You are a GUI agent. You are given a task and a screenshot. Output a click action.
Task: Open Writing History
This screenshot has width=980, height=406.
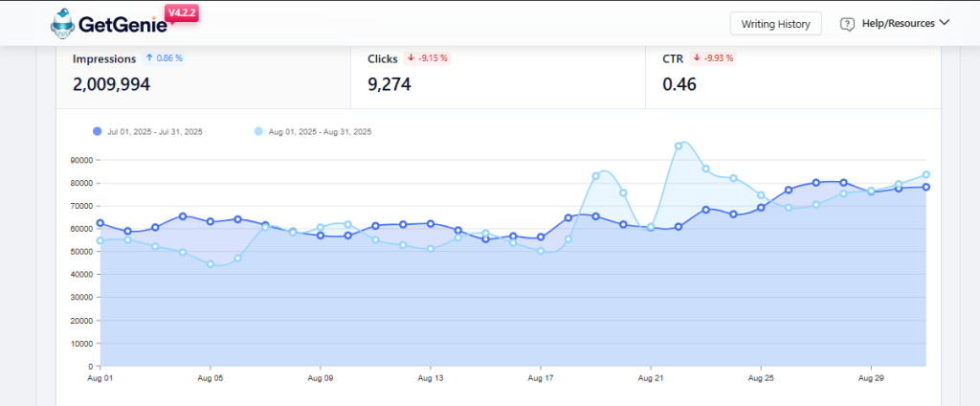775,24
